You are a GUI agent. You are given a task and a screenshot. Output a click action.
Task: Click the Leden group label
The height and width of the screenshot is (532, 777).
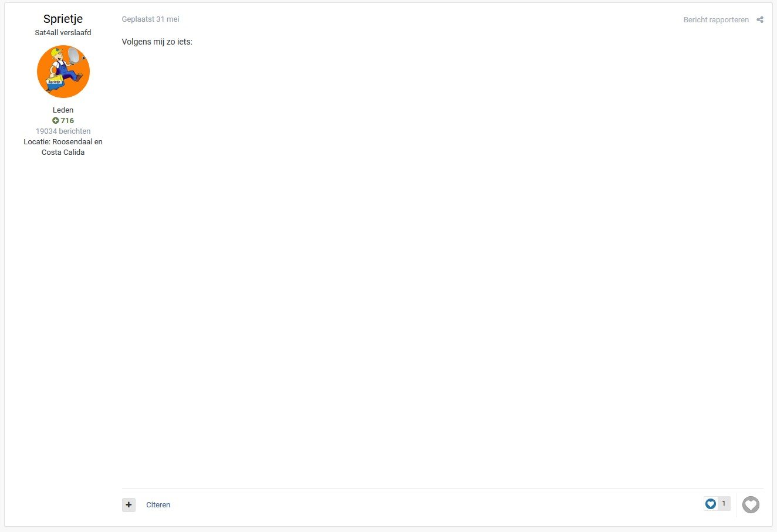click(x=63, y=110)
